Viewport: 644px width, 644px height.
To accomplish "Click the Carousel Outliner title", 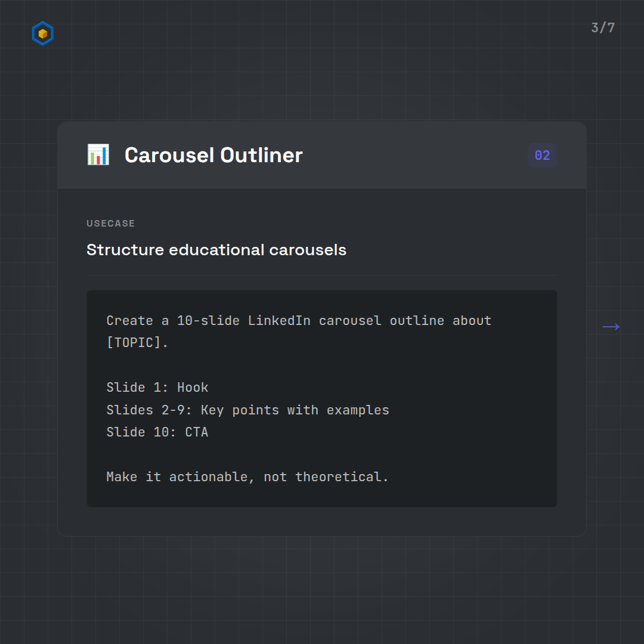I will pyautogui.click(x=213, y=156).
